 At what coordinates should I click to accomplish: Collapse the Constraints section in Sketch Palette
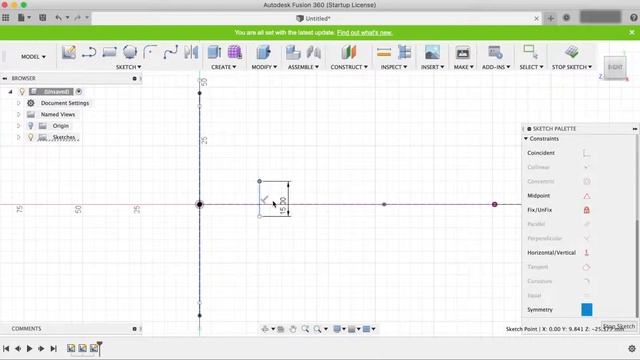(526, 139)
